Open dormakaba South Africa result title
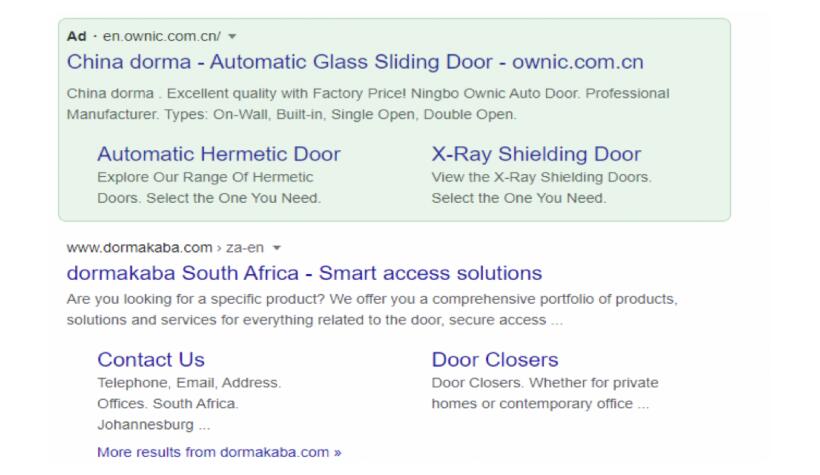The image size is (820, 475). (304, 272)
